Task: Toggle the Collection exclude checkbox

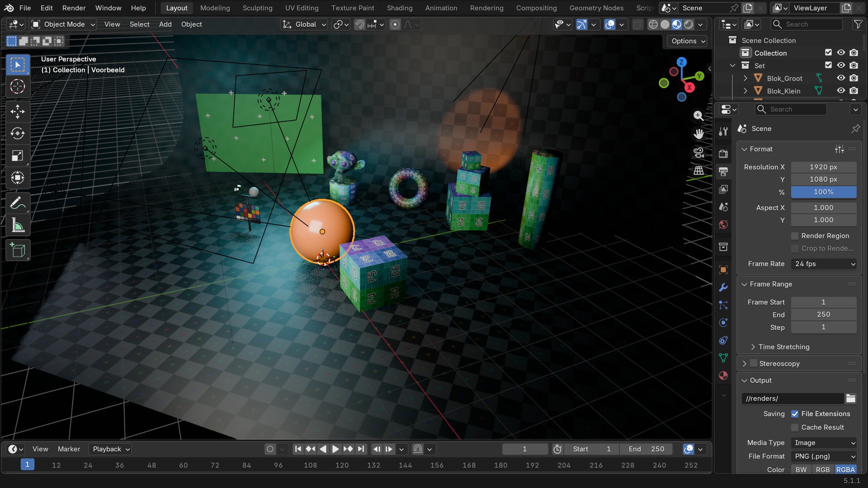Action: (828, 53)
